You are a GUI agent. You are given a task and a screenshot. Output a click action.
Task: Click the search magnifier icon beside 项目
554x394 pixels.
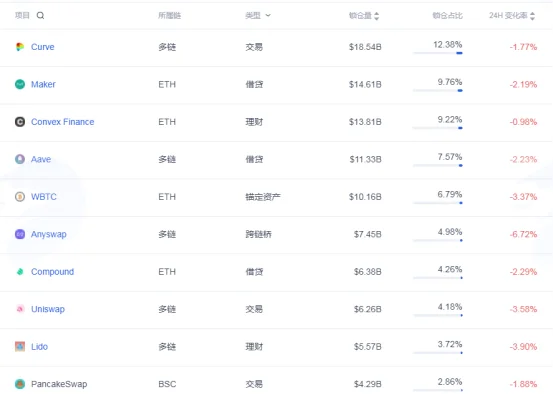click(40, 16)
